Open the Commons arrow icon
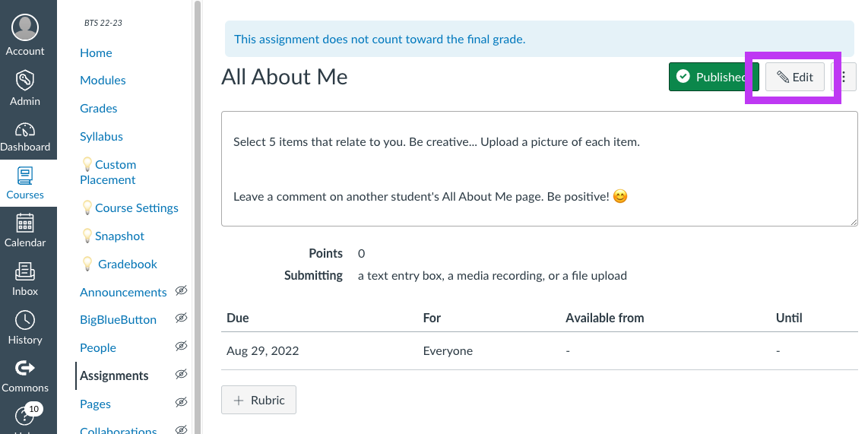The width and height of the screenshot is (868, 434). click(25, 368)
